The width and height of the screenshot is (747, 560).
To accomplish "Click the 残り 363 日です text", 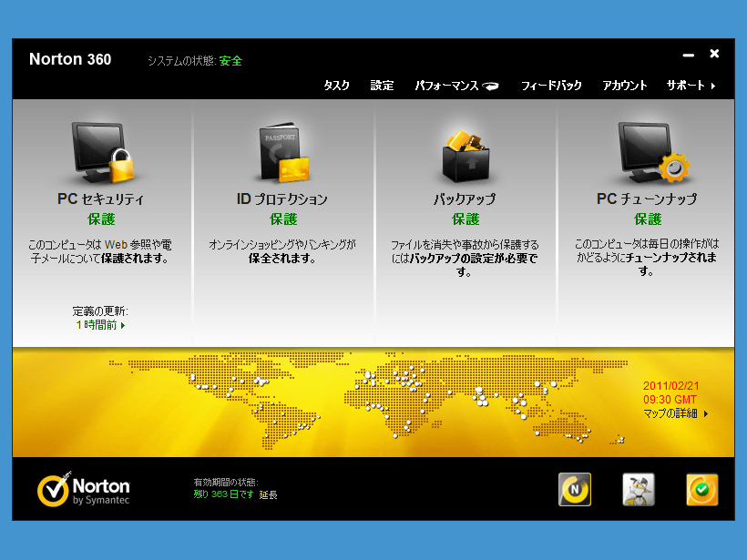I will [224, 494].
